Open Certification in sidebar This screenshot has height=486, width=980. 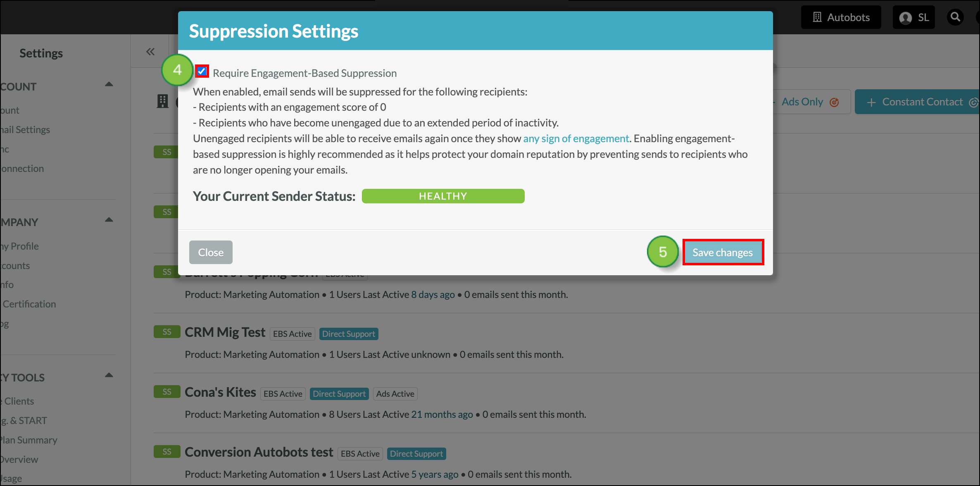tap(29, 304)
